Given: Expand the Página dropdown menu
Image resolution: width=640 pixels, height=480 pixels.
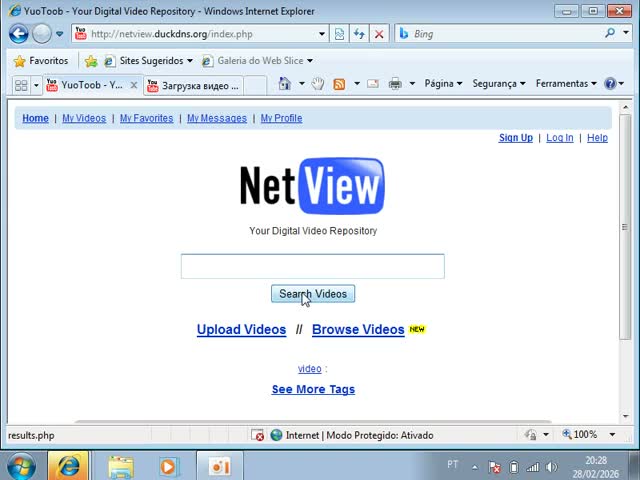Looking at the screenshot, I should click(x=443, y=84).
